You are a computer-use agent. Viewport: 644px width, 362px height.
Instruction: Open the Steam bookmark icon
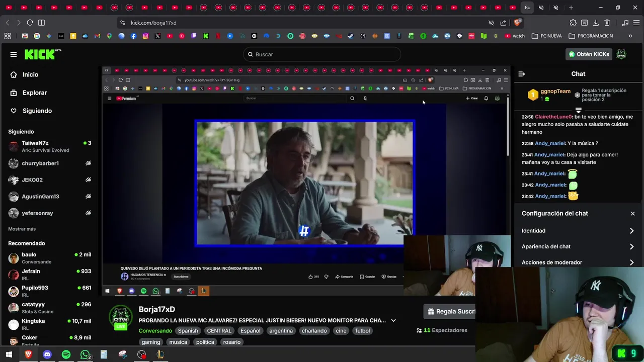351,36
